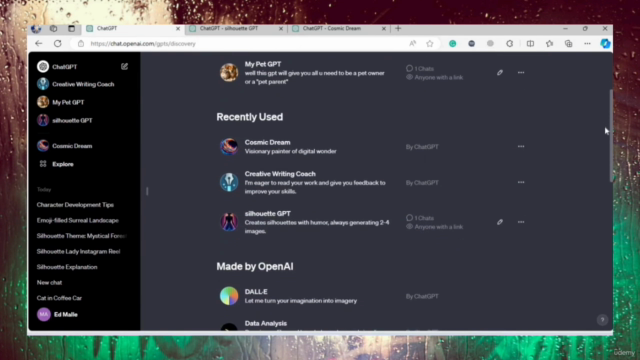The width and height of the screenshot is (640, 360).
Task: Open the workspaces icon in title bar
Action: pyautogui.click(x=53, y=29)
